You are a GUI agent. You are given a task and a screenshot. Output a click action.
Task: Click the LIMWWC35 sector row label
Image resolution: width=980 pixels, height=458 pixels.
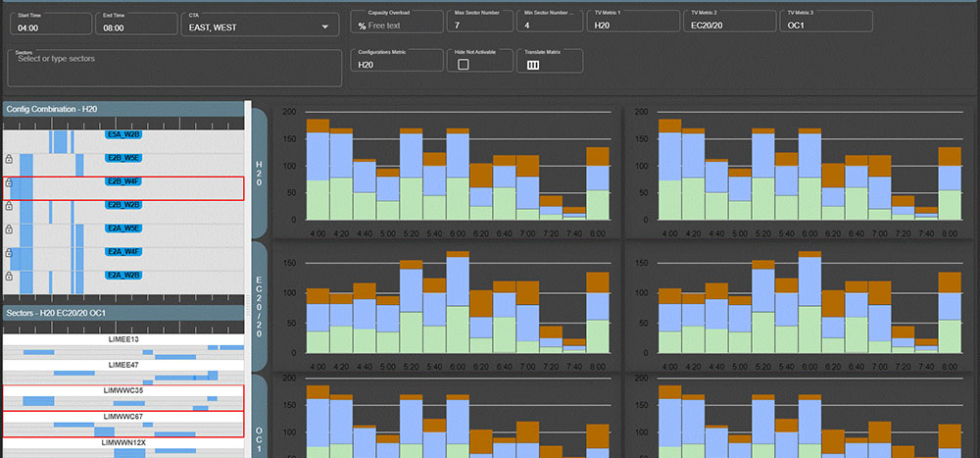tap(123, 389)
